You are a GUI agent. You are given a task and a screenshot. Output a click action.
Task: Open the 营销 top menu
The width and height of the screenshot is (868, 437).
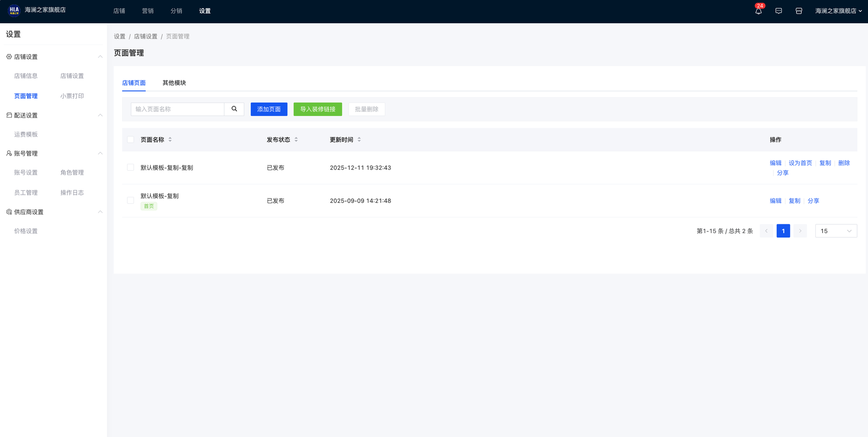tap(148, 11)
